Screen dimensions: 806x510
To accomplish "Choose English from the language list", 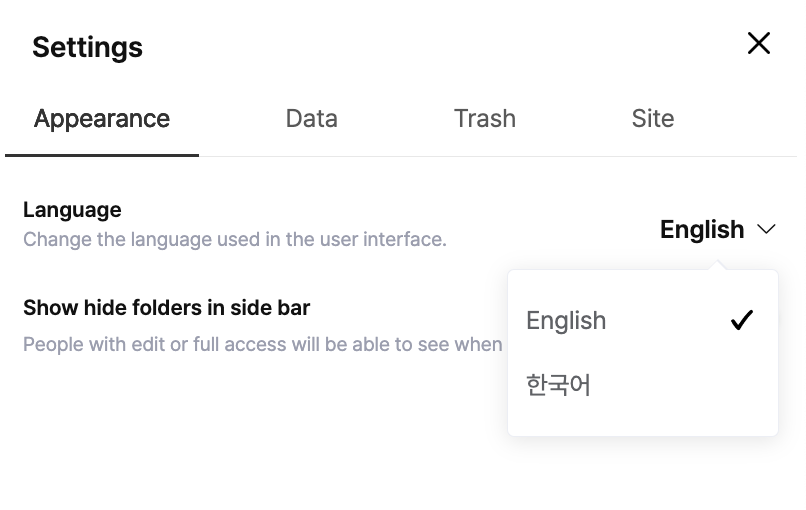I will (x=566, y=321).
